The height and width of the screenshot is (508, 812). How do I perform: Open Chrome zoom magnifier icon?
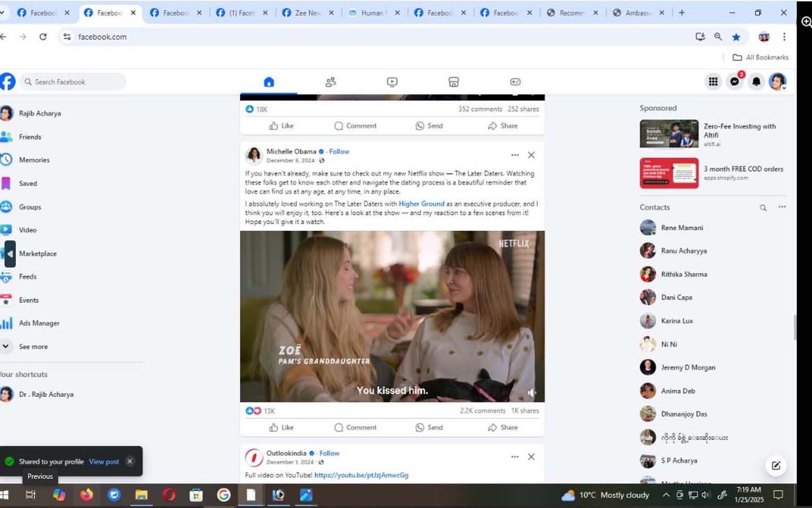tap(718, 37)
